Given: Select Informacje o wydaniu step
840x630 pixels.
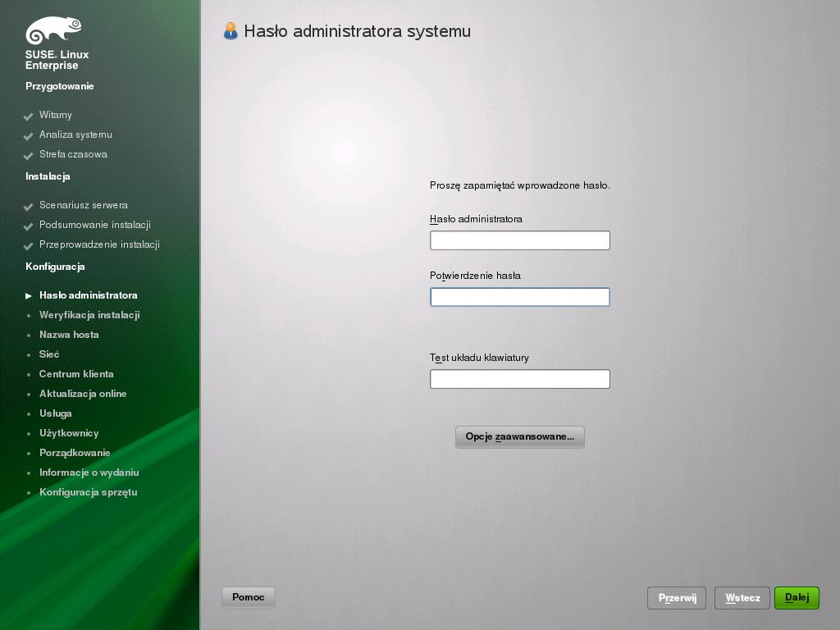Looking at the screenshot, I should click(89, 472).
